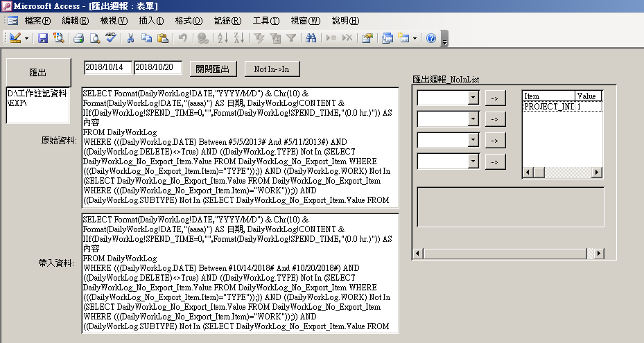Viewport: 644px width, 343px height.
Task: Click Filter By Selection icon
Action: coord(259,38)
